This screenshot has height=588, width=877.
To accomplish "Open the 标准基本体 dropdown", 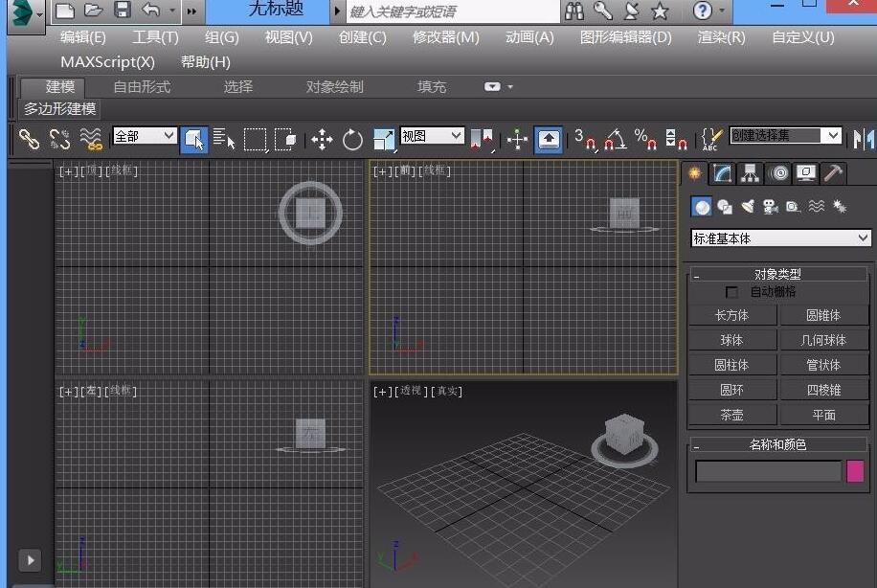I will [780, 238].
